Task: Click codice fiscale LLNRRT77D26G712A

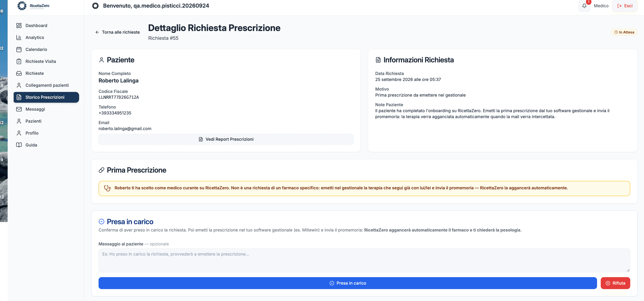Action: pyautogui.click(x=119, y=97)
